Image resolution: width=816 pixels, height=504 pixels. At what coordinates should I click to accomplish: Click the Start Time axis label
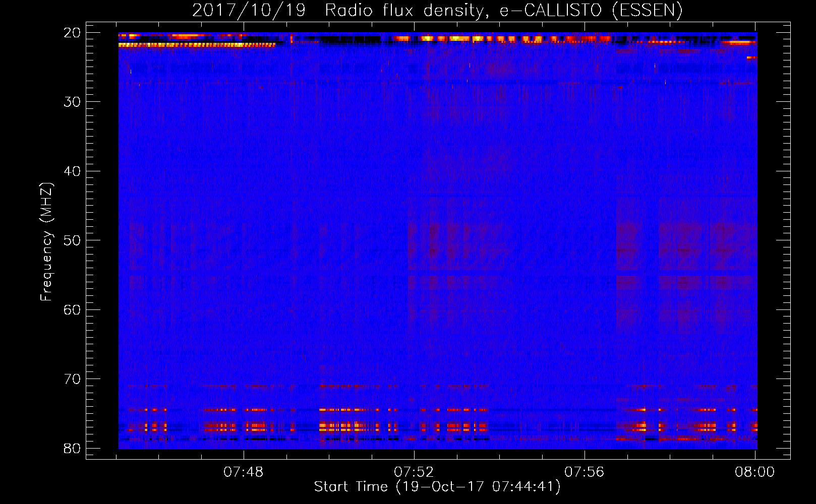pyautogui.click(x=437, y=486)
